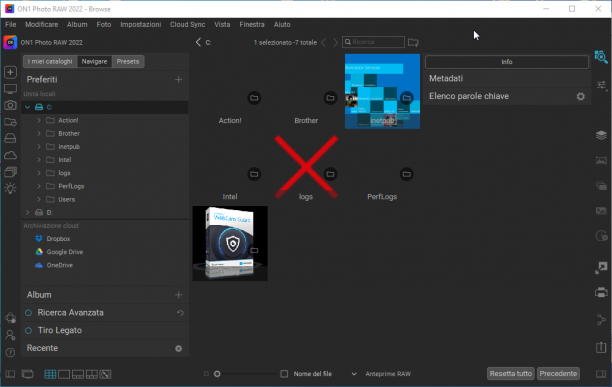
Task: Open the help question mark icon
Action: coord(10,352)
